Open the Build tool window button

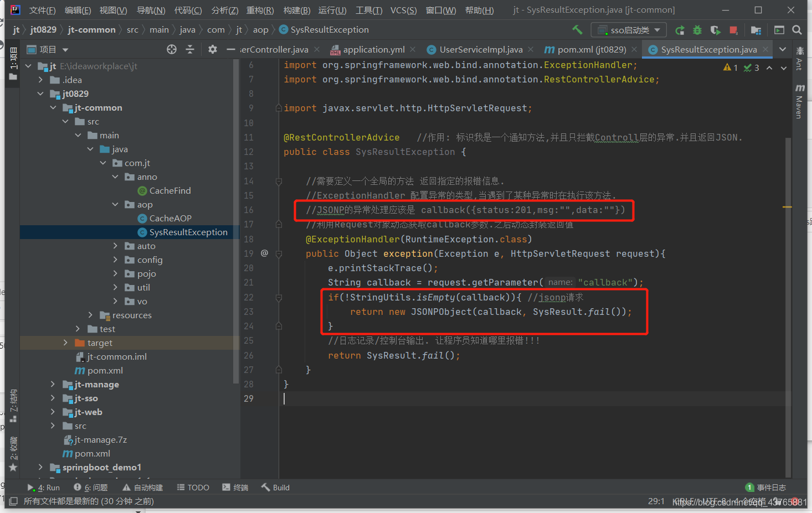pyautogui.click(x=276, y=488)
